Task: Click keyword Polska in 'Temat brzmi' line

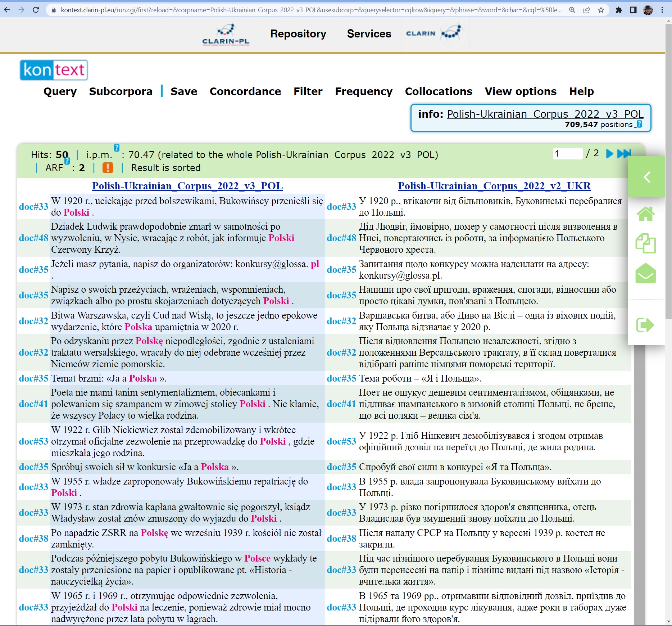Action: [143, 378]
